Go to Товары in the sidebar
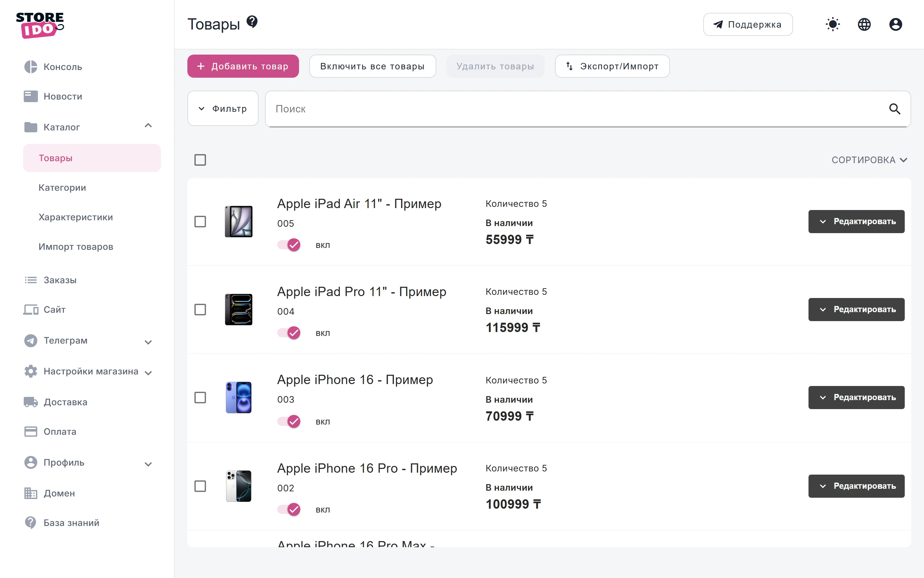This screenshot has height=578, width=924. (92, 158)
